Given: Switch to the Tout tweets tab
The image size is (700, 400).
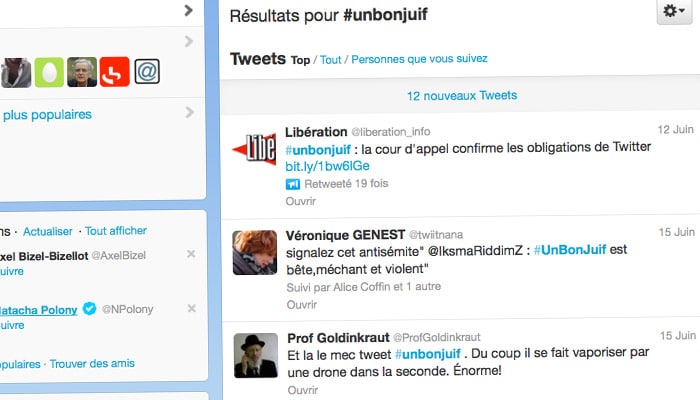Looking at the screenshot, I should pyautogui.click(x=330, y=60).
